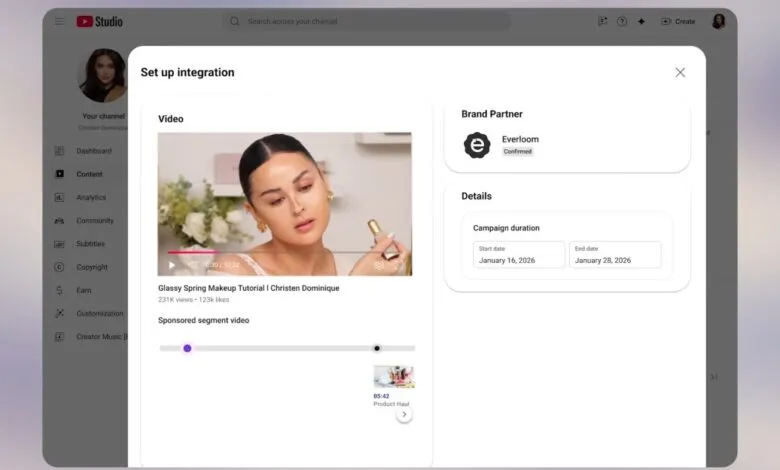Click the Creator Music icon
This screenshot has width=780, height=470.
pyautogui.click(x=59, y=337)
